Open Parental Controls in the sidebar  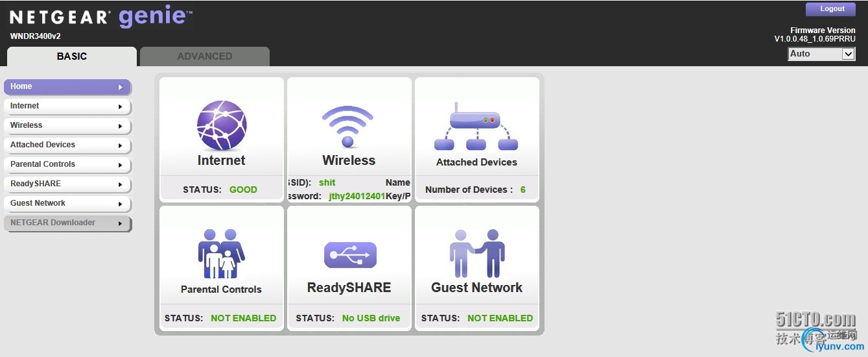pyautogui.click(x=67, y=165)
